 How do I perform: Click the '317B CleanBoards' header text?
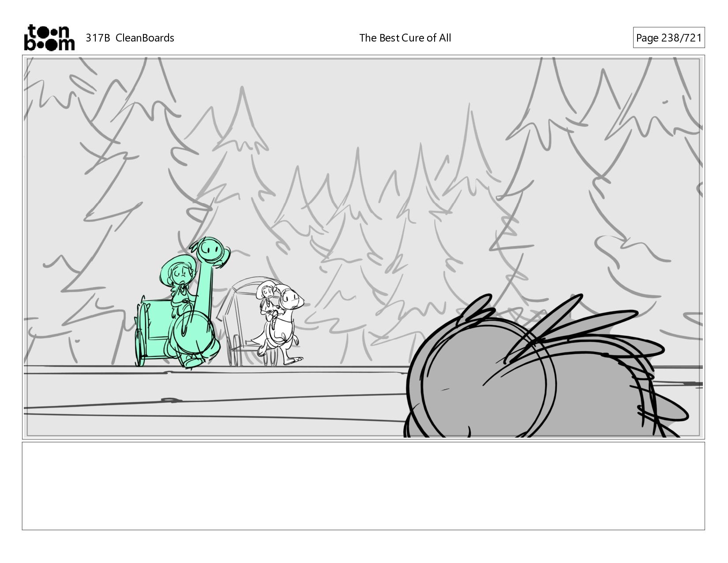pyautogui.click(x=130, y=38)
